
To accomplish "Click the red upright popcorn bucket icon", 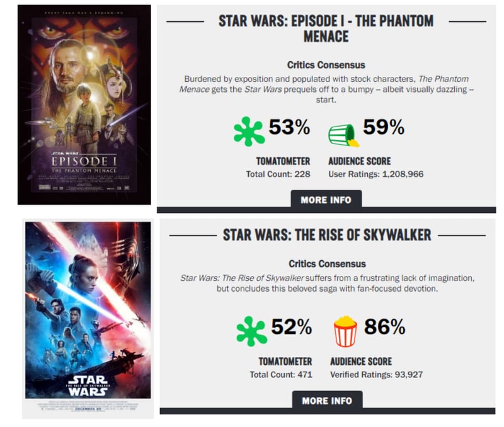I will (345, 331).
